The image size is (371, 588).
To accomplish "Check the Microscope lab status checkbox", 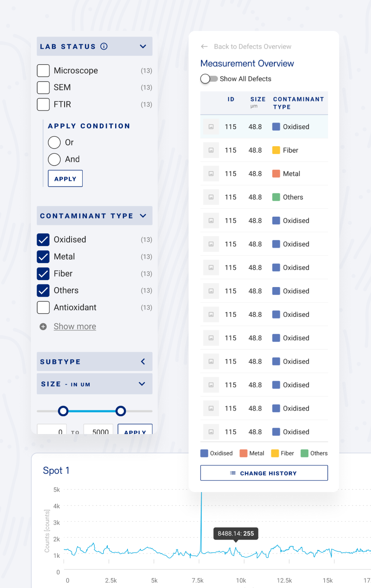I will [x=43, y=71].
